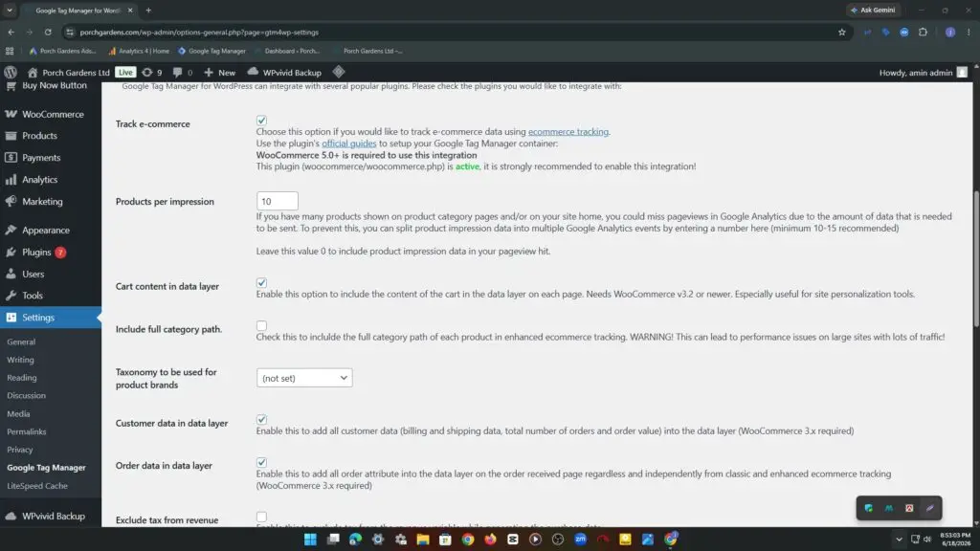This screenshot has height=551, width=980.
Task: Click the diamond icon in admin bar
Action: (x=338, y=72)
